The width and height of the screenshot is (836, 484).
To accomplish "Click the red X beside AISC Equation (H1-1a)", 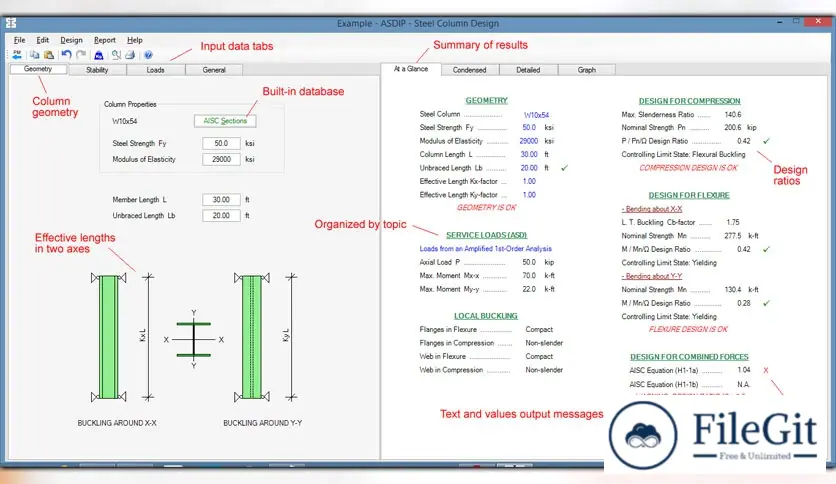I will pyautogui.click(x=766, y=370).
